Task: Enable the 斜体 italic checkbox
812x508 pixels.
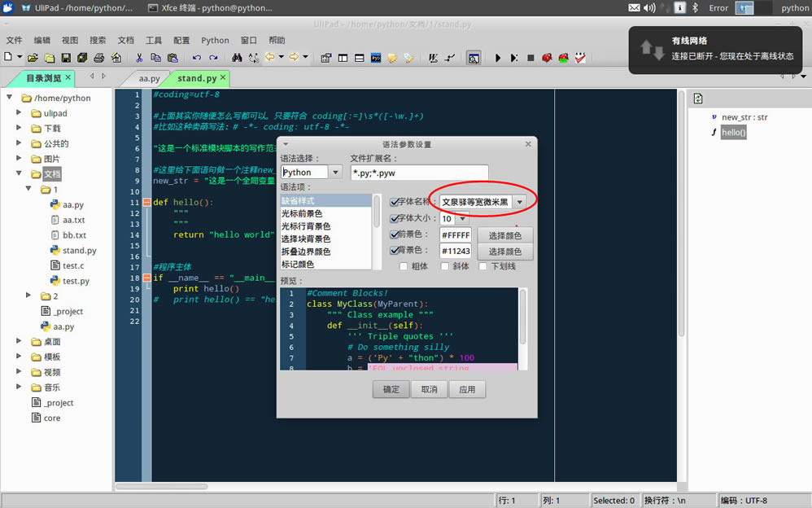Action: point(444,266)
